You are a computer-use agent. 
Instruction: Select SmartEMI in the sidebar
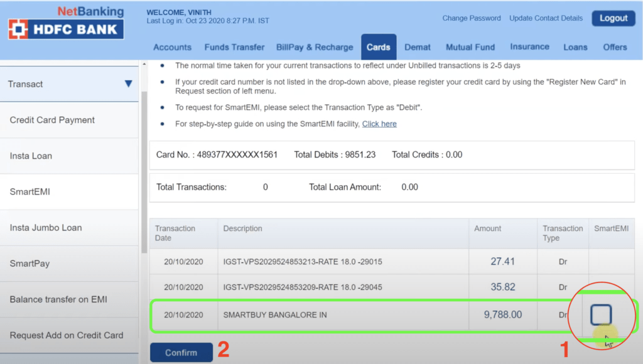69,192
